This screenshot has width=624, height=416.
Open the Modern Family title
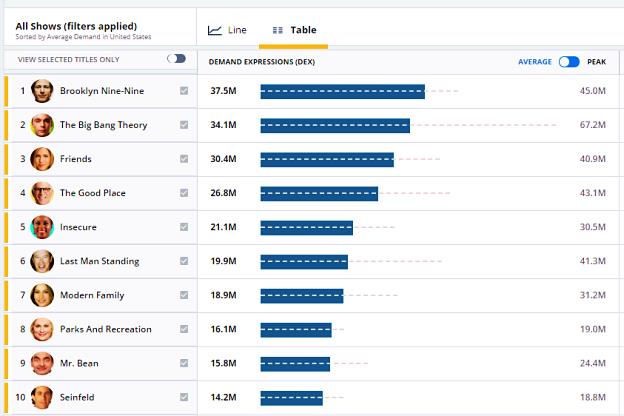pyautogui.click(x=92, y=295)
